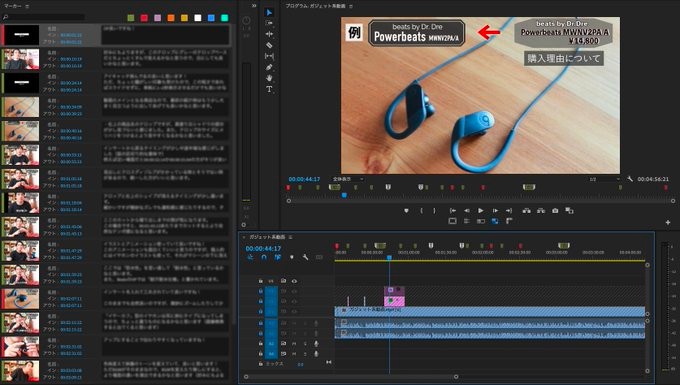The width and height of the screenshot is (680, 385).
Task: Open the button editor plus button
Action: tap(668, 222)
